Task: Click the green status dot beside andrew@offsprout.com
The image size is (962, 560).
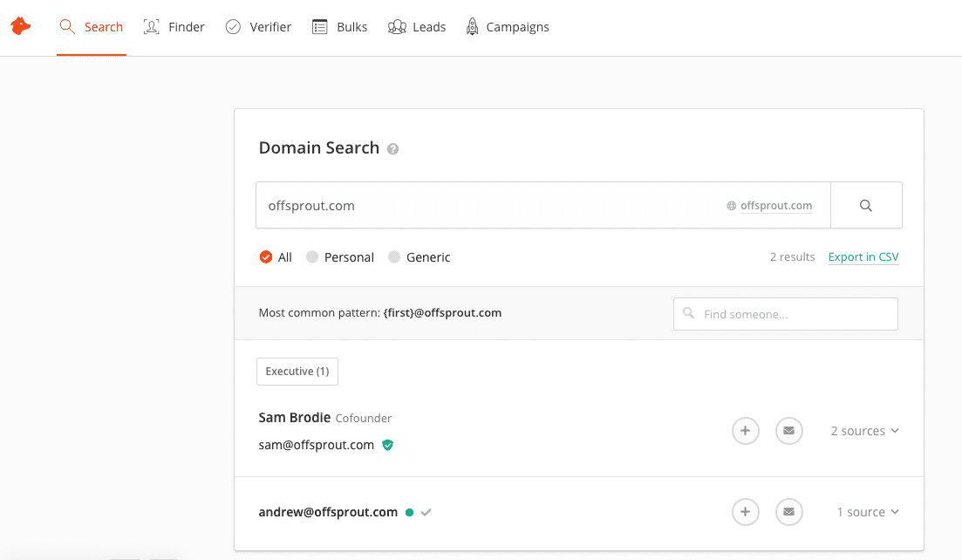Action: pyautogui.click(x=409, y=512)
